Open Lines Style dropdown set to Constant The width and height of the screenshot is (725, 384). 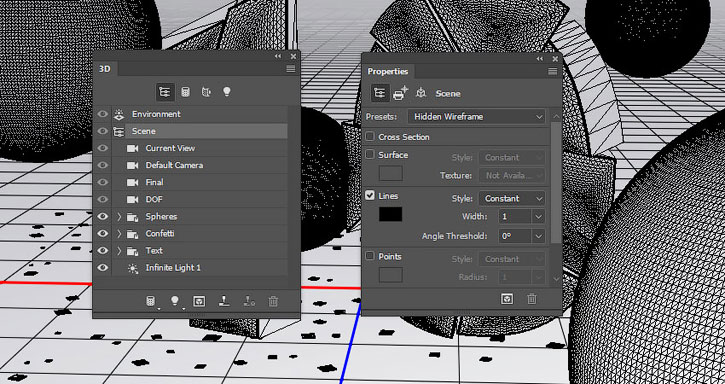tap(512, 198)
